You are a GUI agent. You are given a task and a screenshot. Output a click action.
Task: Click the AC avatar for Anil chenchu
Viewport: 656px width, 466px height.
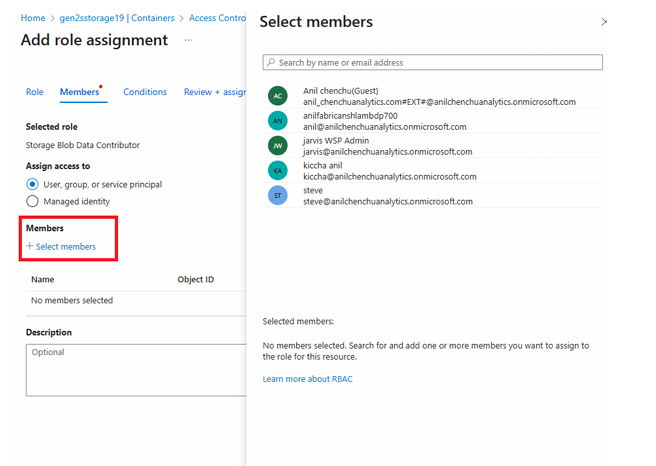278,96
